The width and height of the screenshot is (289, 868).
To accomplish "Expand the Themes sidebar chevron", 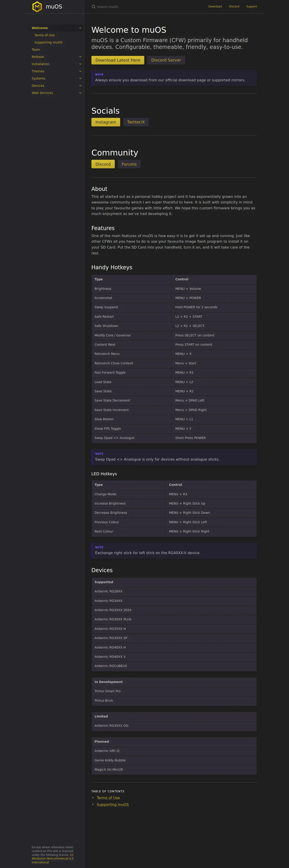I will pyautogui.click(x=80, y=71).
